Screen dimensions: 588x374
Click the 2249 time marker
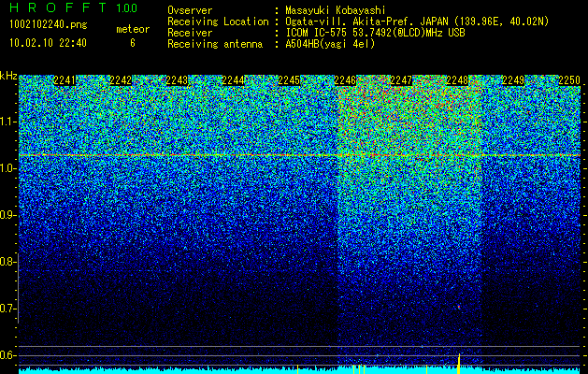[513, 80]
